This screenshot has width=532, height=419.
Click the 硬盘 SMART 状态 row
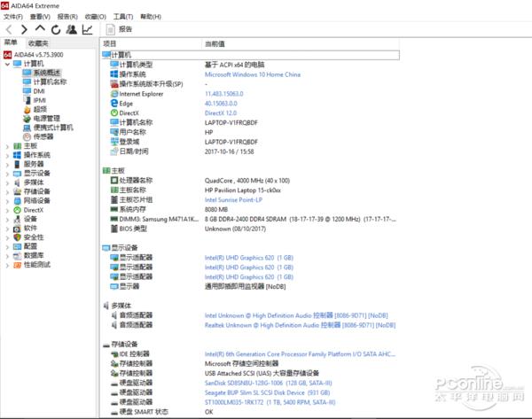coord(249,412)
